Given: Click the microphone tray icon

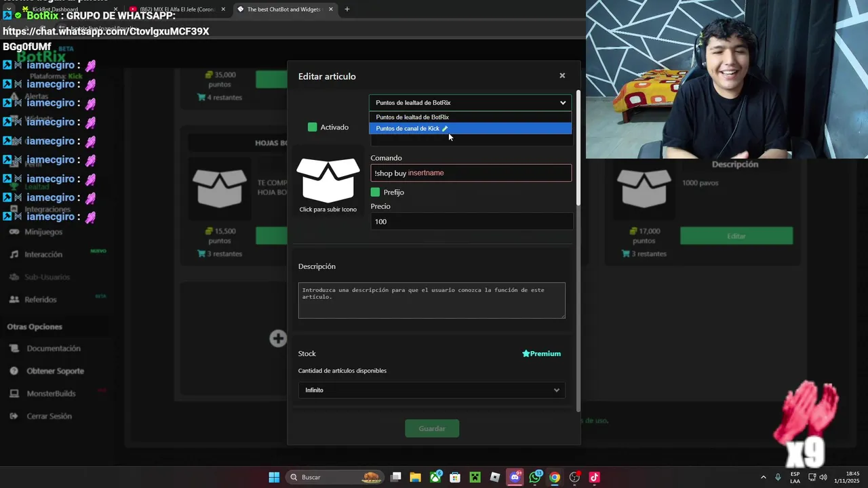Looking at the screenshot, I should (778, 477).
